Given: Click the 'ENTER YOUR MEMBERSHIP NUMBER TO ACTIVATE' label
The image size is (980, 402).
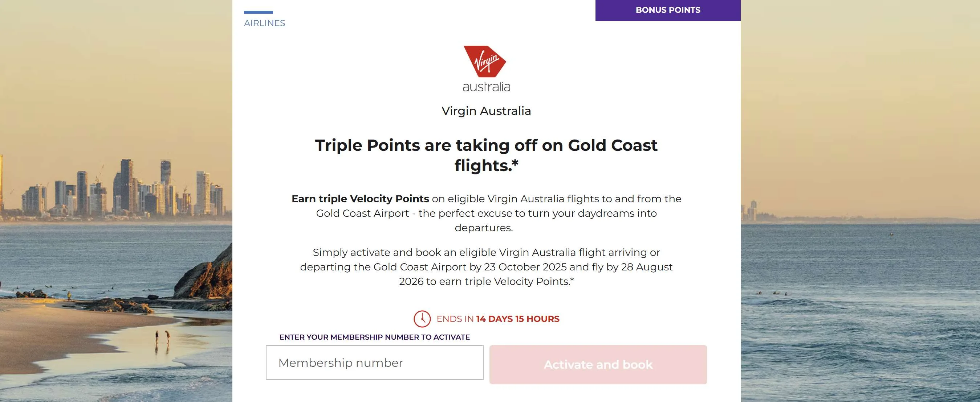Looking at the screenshot, I should pyautogui.click(x=374, y=337).
